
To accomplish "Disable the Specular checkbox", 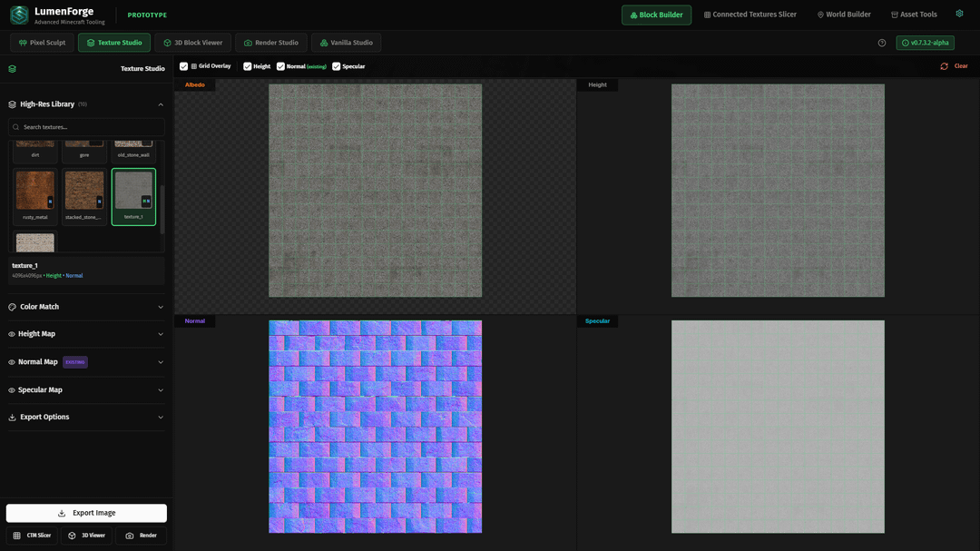I will [x=337, y=66].
